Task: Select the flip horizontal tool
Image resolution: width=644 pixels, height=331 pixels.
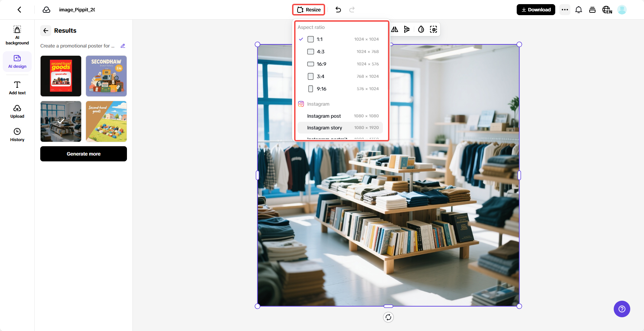Action: tap(394, 29)
